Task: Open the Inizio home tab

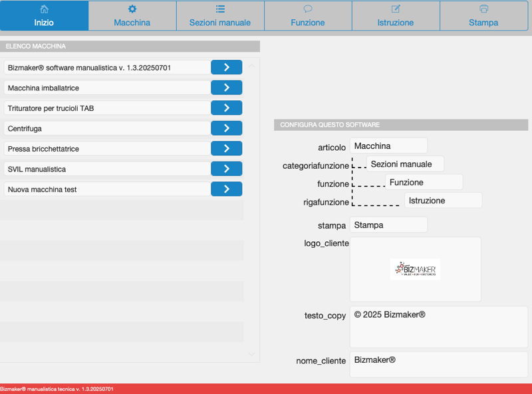Action: coord(44,15)
